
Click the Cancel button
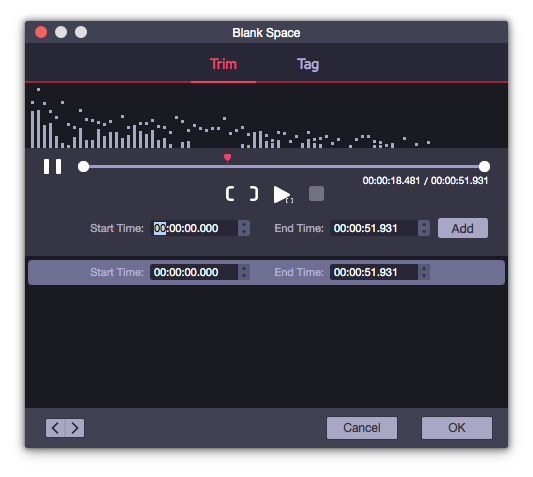point(362,428)
